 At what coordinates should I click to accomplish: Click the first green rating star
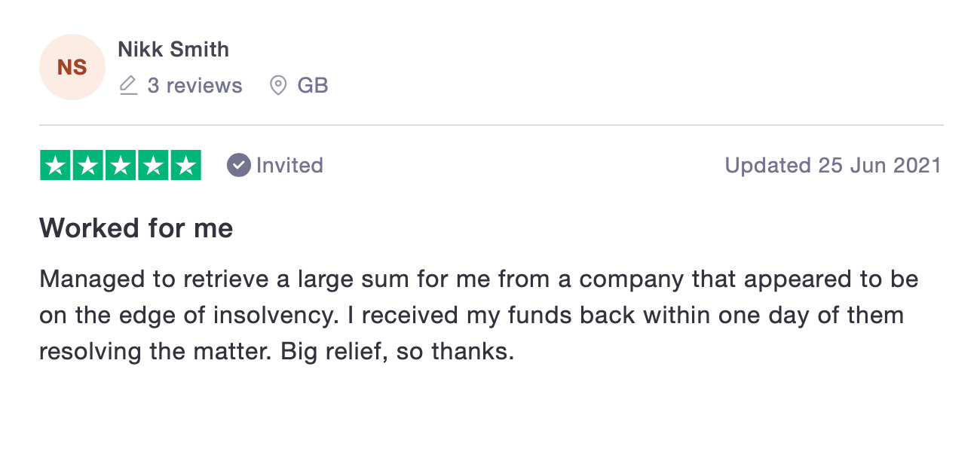click(x=55, y=166)
